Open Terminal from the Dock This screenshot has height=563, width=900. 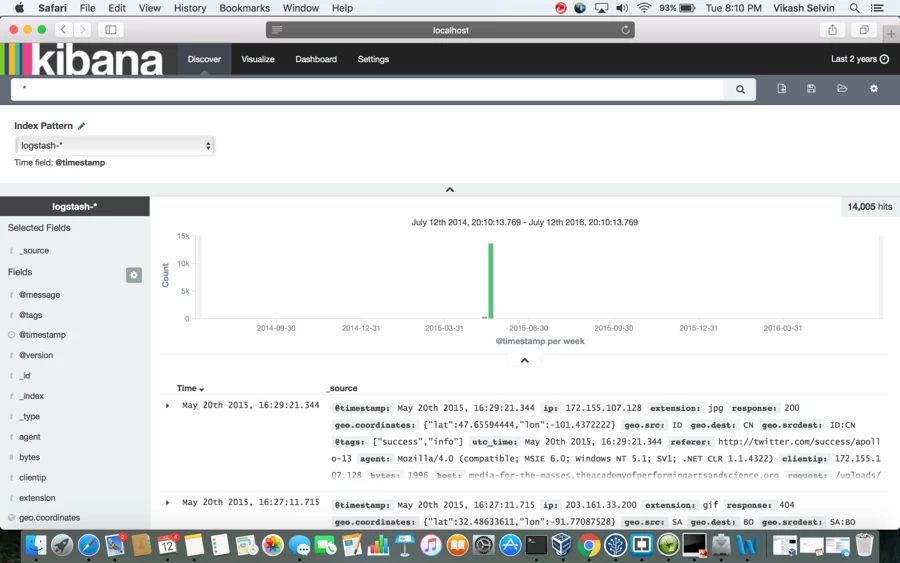536,545
